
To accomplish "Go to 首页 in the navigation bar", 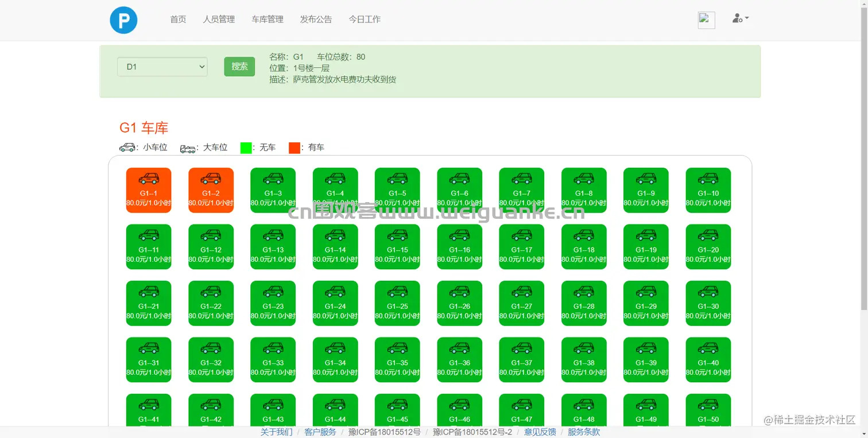I will point(178,20).
